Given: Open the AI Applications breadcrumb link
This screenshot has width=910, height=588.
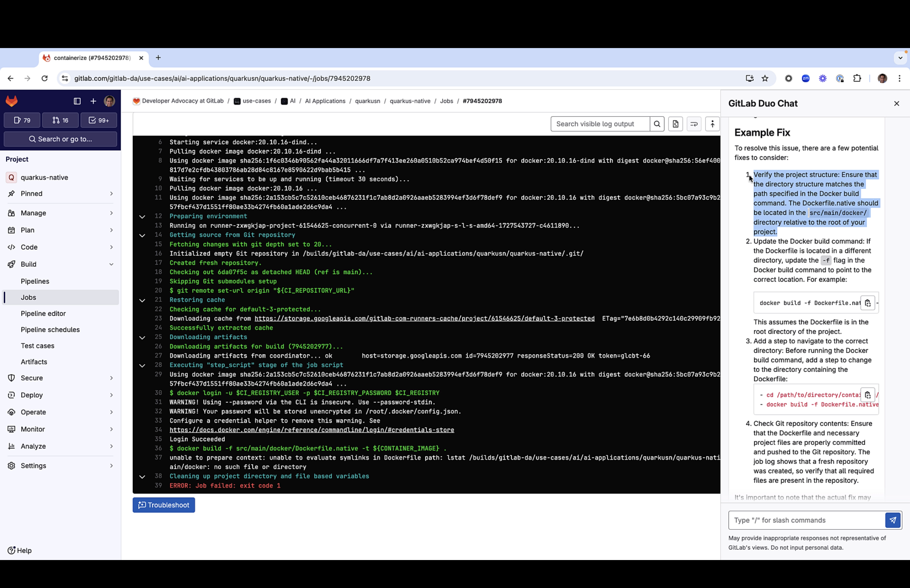Looking at the screenshot, I should 325,101.
